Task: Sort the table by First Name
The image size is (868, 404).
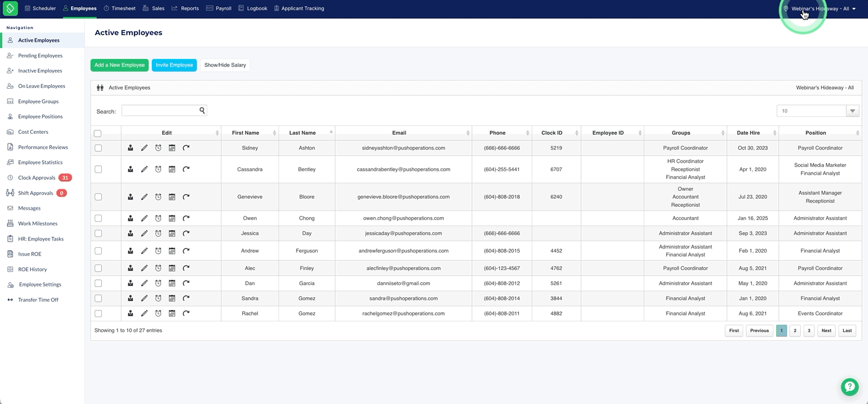Action: pyautogui.click(x=250, y=133)
